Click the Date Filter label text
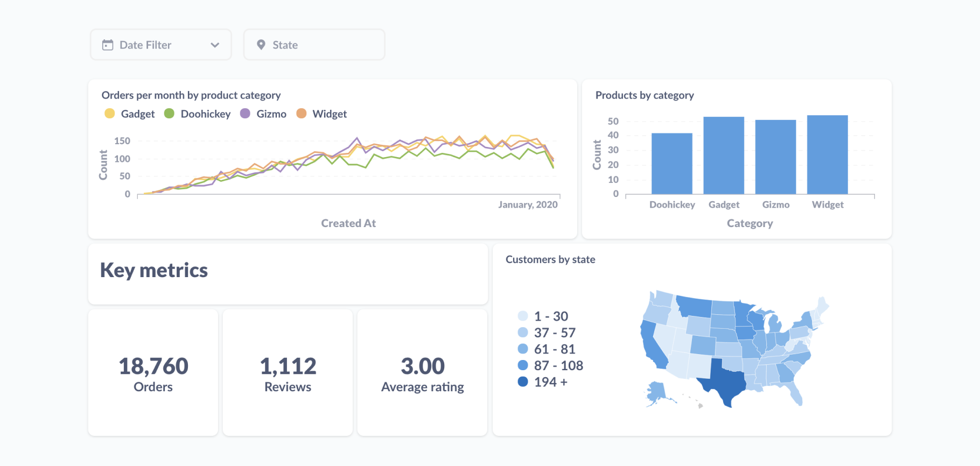Image resolution: width=980 pixels, height=466 pixels. 145,45
